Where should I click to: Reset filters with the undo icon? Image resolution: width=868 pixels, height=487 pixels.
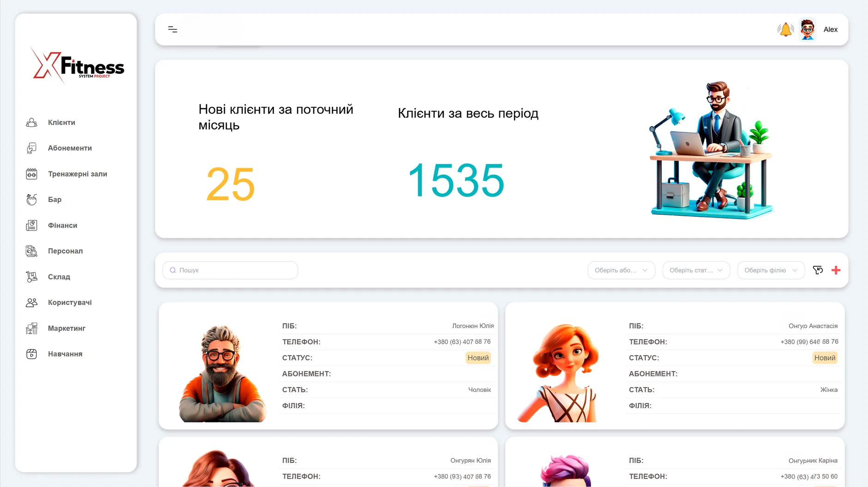pos(818,270)
